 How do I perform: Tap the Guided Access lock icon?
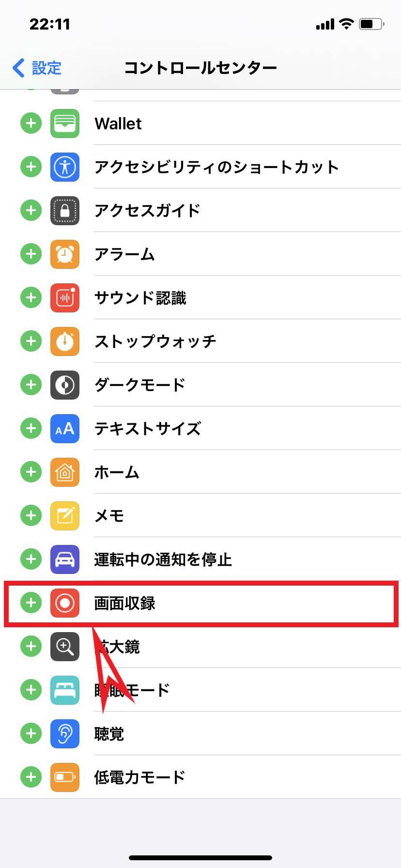point(65,211)
